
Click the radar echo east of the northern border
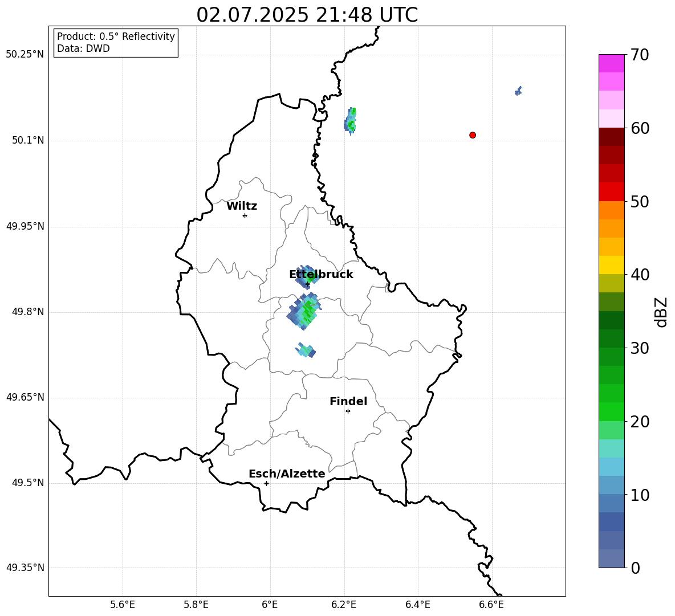click(x=351, y=121)
